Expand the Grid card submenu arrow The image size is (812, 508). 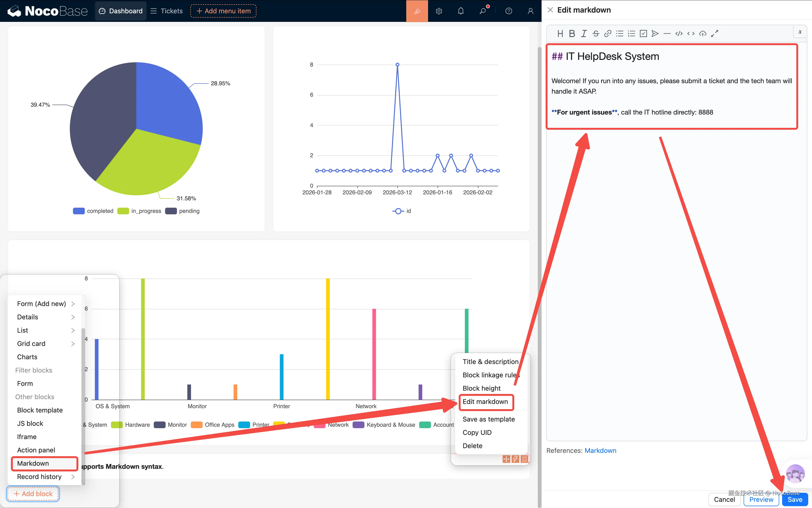pyautogui.click(x=73, y=344)
